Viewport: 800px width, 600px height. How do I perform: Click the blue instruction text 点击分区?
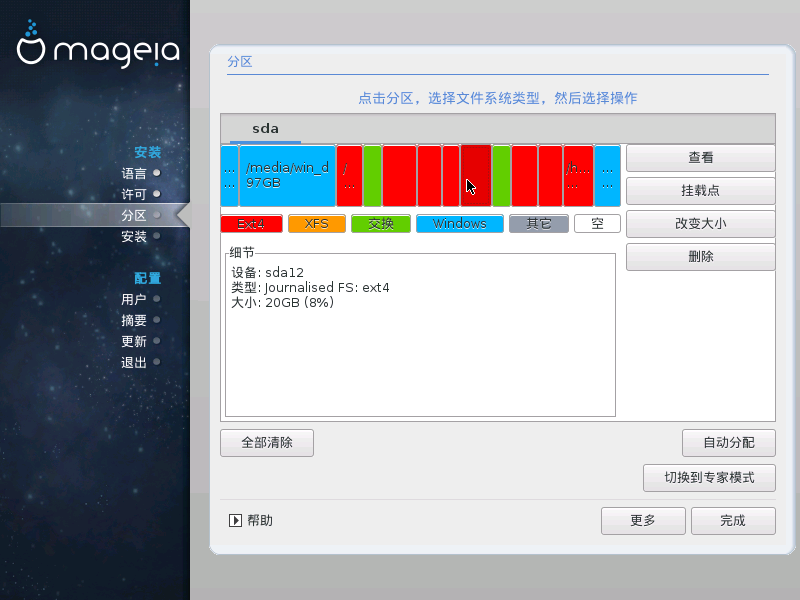(497, 98)
